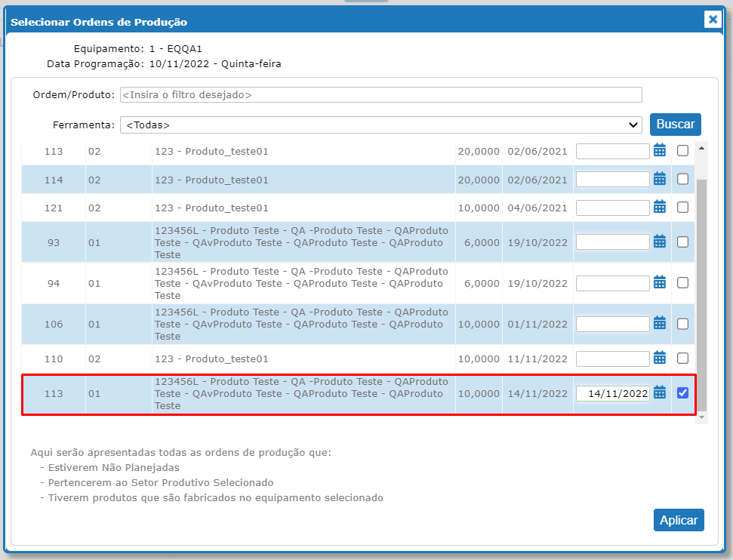The image size is (733, 560).
Task: Click the 04/06/2021 date cell
Action: [537, 208]
